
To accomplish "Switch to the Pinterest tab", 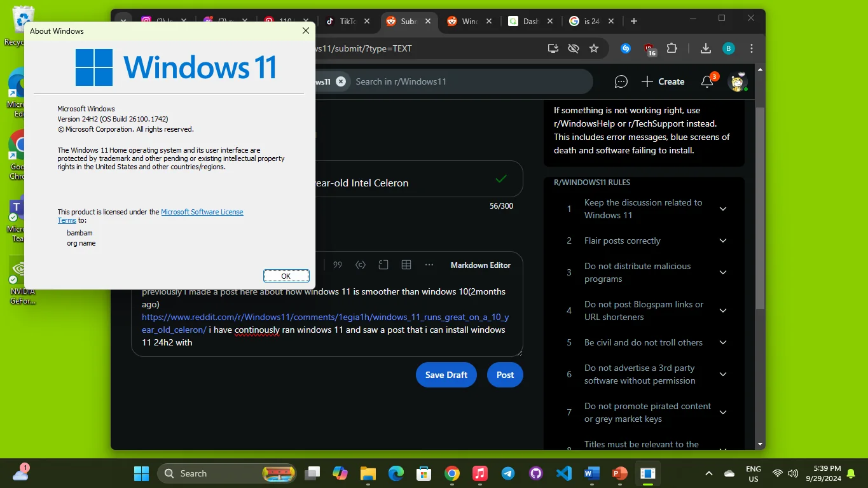I will tap(286, 21).
